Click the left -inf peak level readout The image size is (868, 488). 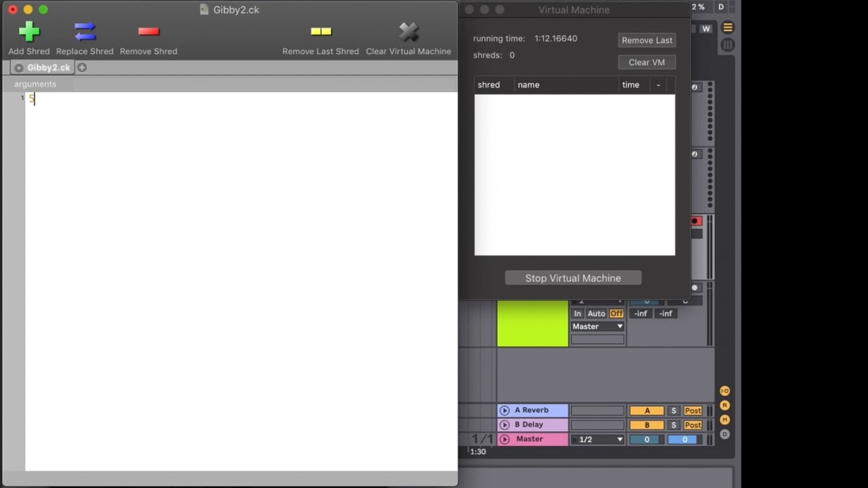pyautogui.click(x=641, y=314)
